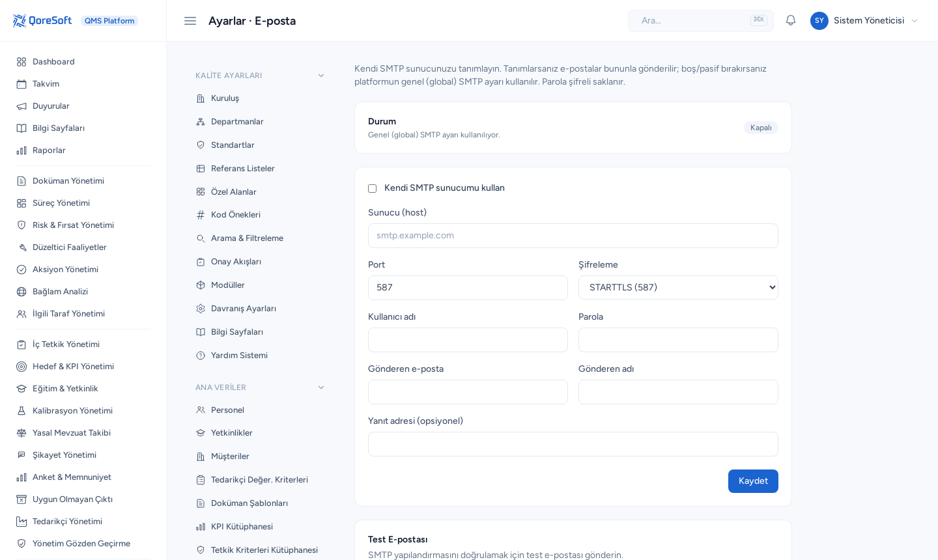This screenshot has width=938, height=560.
Task: Click the SY user avatar
Action: [x=819, y=21]
